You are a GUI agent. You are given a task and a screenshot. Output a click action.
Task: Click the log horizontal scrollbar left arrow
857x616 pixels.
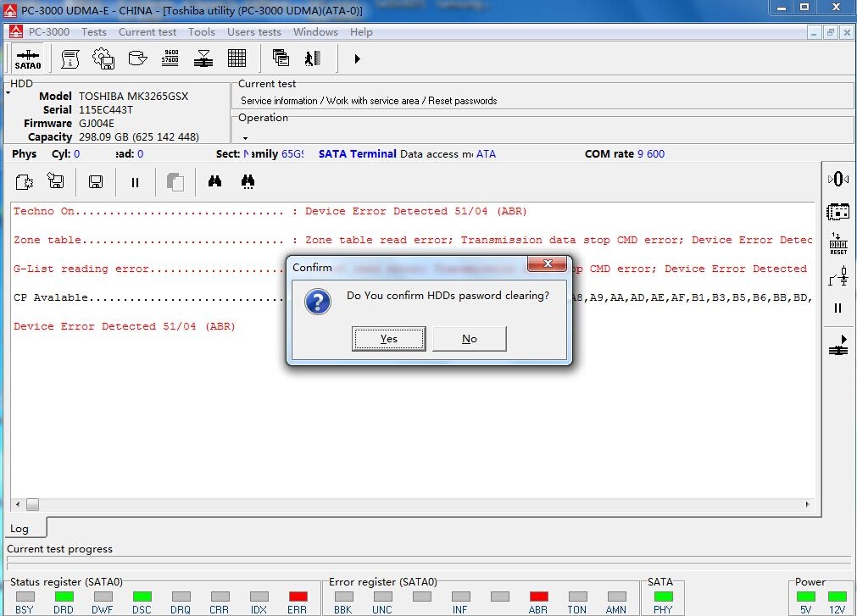coord(18,504)
